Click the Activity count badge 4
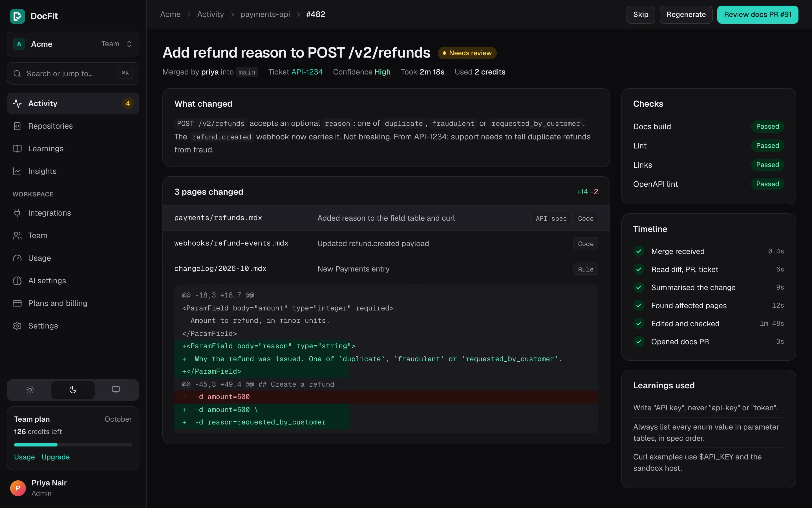The width and height of the screenshot is (812, 508). 128,104
